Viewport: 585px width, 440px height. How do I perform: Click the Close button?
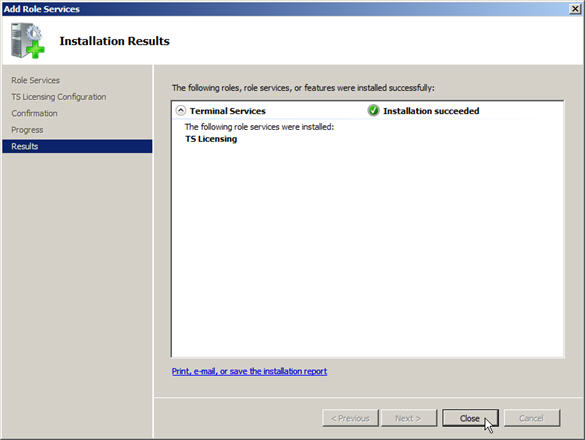point(470,418)
